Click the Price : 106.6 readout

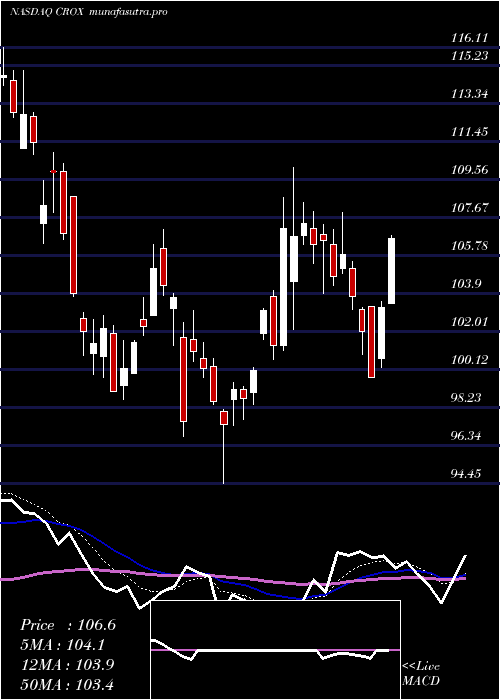pyautogui.click(x=68, y=625)
